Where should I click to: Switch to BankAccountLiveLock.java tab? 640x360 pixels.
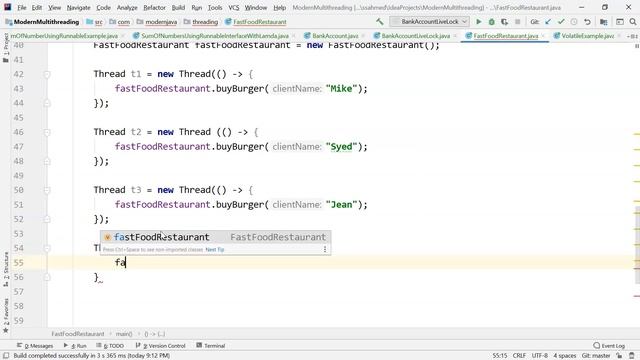(415, 36)
